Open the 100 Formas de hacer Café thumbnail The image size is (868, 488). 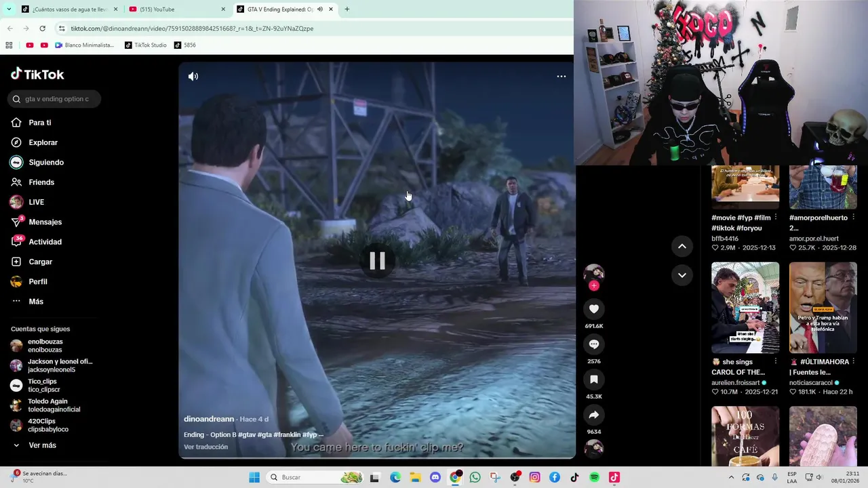(x=745, y=436)
